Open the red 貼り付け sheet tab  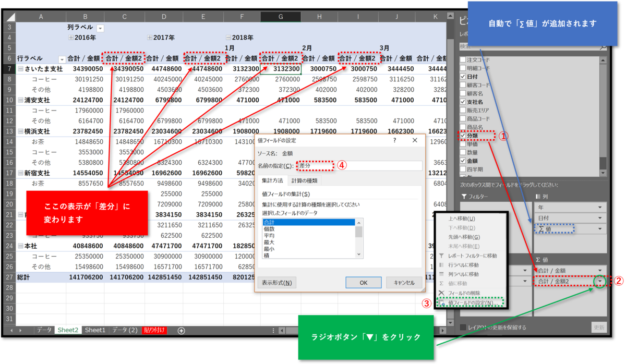point(154,330)
